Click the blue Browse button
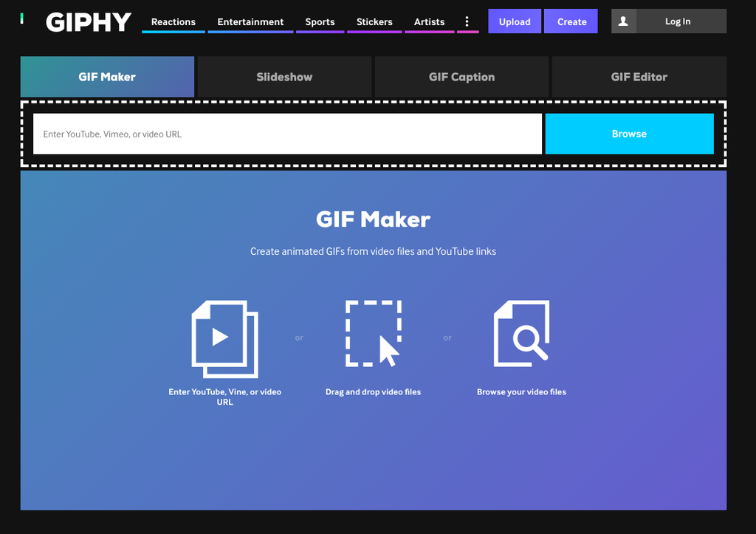The image size is (756, 534). pyautogui.click(x=629, y=134)
